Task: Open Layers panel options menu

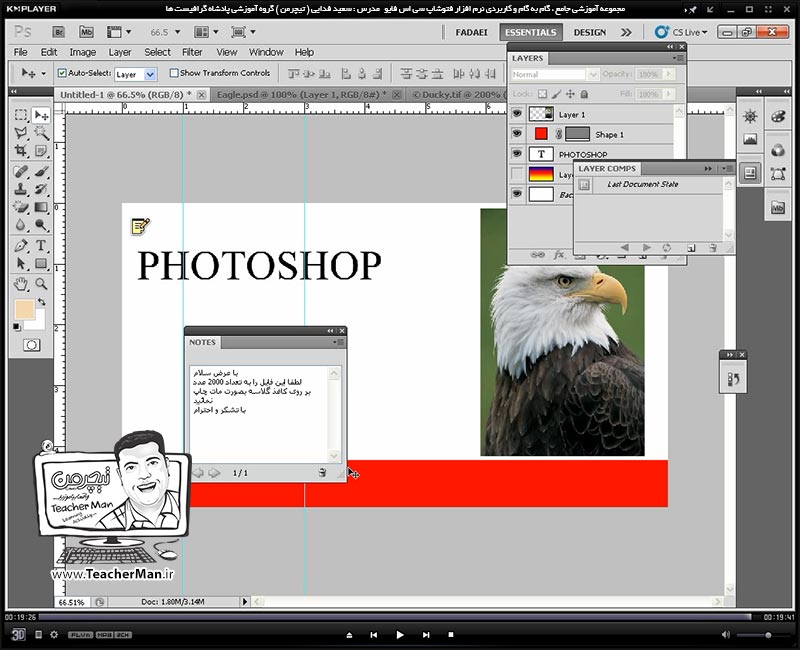Action: 679,58
